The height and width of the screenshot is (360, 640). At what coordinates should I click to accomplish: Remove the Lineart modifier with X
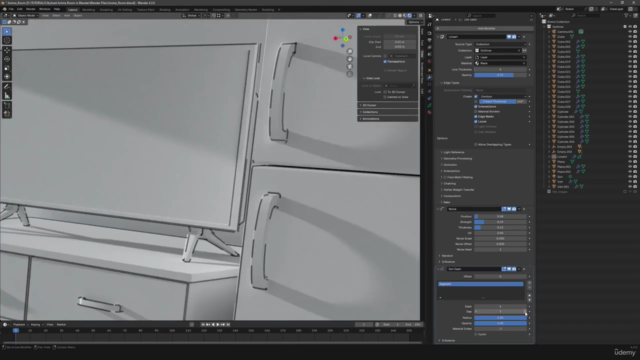pyautogui.click(x=524, y=37)
